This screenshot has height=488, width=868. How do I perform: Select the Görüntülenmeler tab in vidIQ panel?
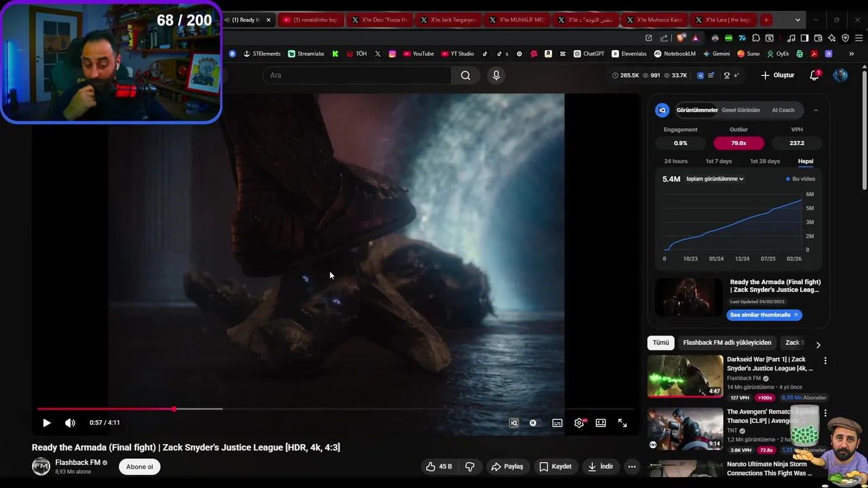click(697, 110)
